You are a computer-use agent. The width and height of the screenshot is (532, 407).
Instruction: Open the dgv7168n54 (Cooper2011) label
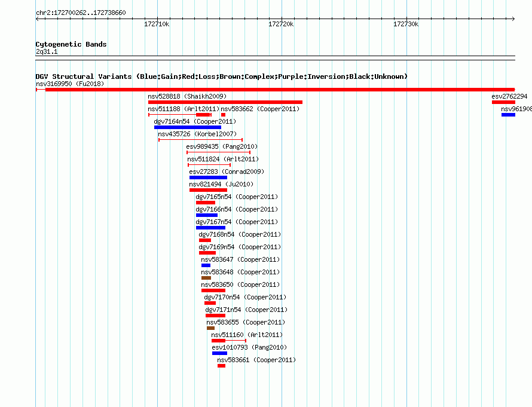240,234
